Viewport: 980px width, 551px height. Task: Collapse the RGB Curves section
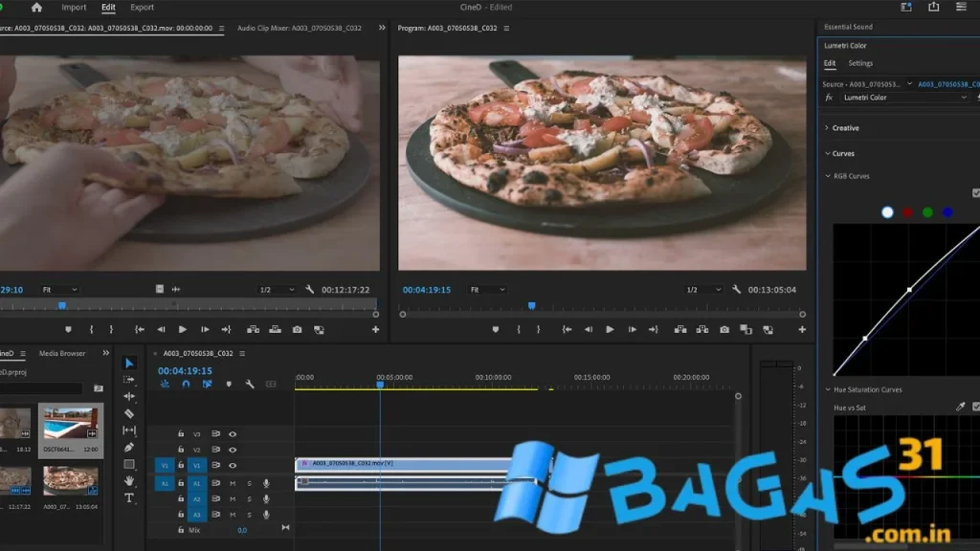click(828, 176)
